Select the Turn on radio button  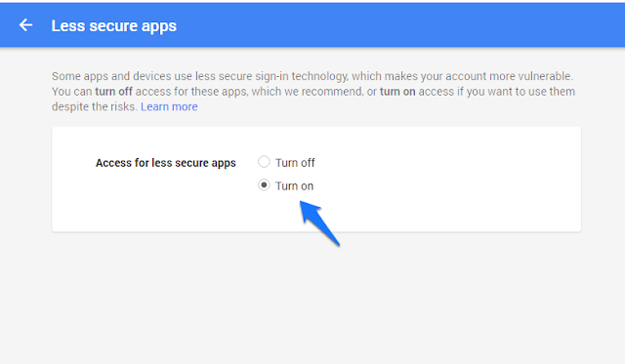point(264,185)
